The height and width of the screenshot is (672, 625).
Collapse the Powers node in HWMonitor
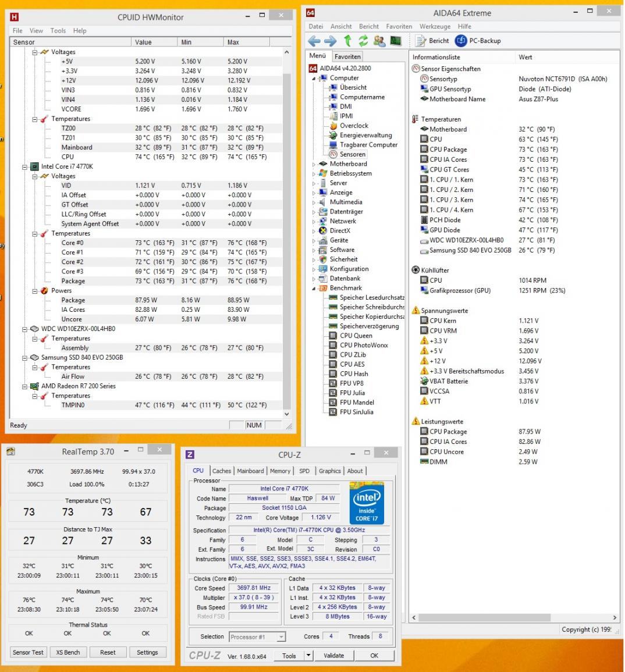tap(35, 291)
